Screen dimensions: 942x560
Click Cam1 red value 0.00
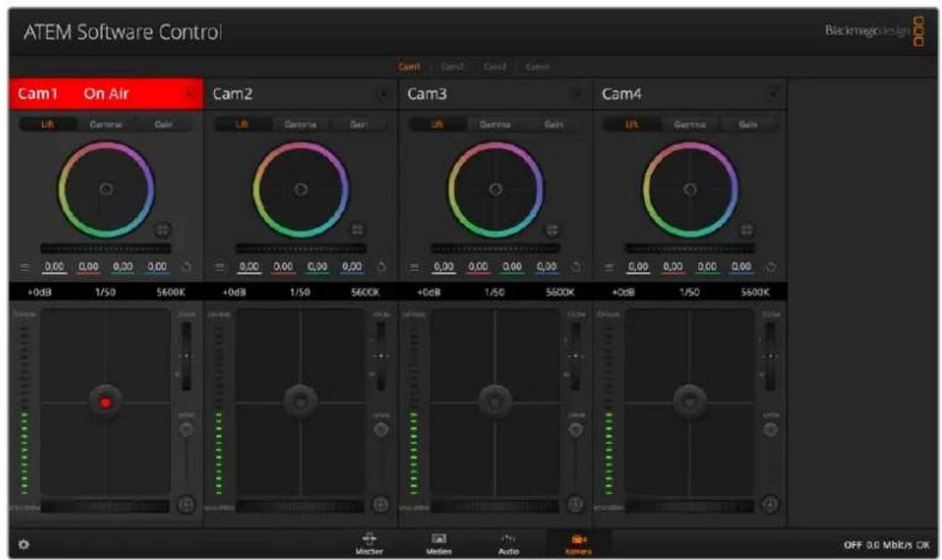89,267
